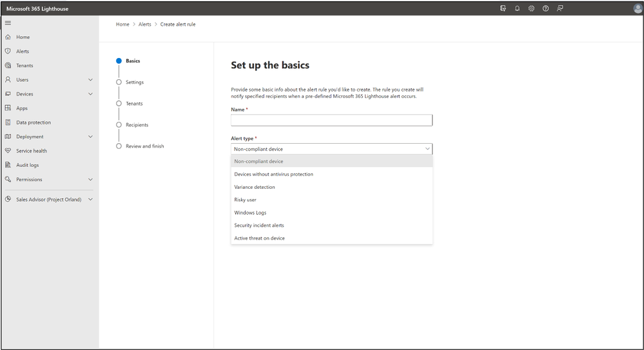Open settings gear in top bar
Image resolution: width=644 pixels, height=350 pixels.
click(x=531, y=8)
